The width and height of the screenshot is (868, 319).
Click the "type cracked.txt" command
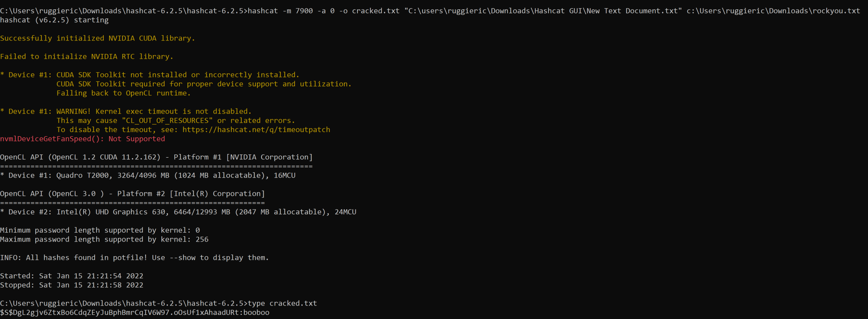(282, 303)
